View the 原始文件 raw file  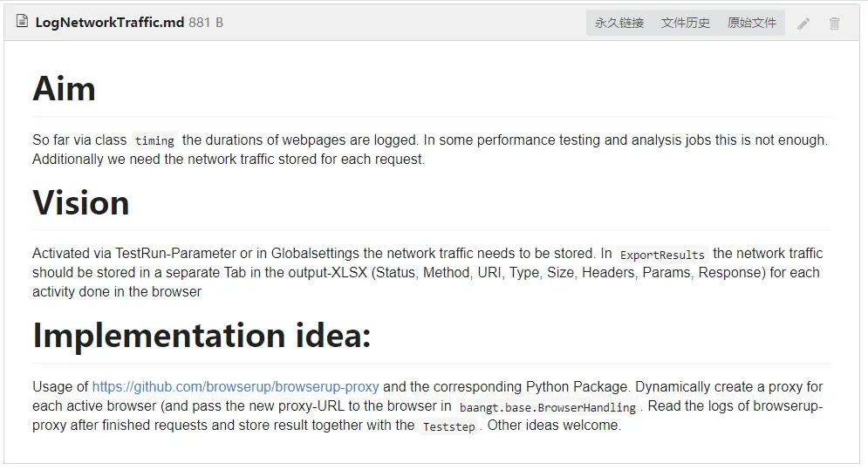click(752, 24)
